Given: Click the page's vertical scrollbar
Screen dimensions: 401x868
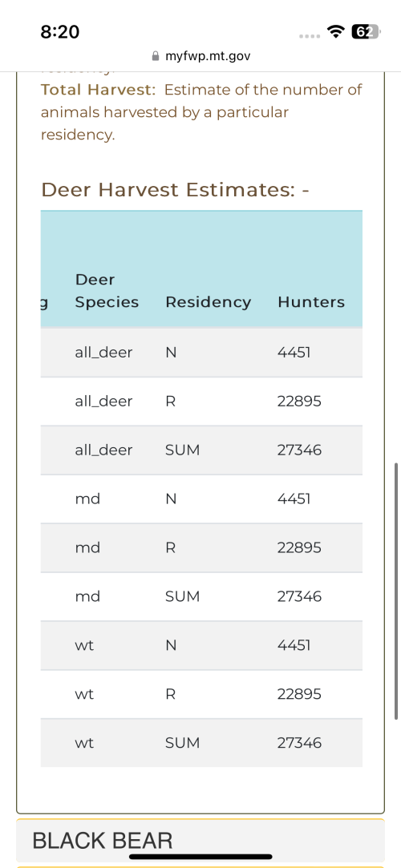Looking at the screenshot, I should click(396, 591).
